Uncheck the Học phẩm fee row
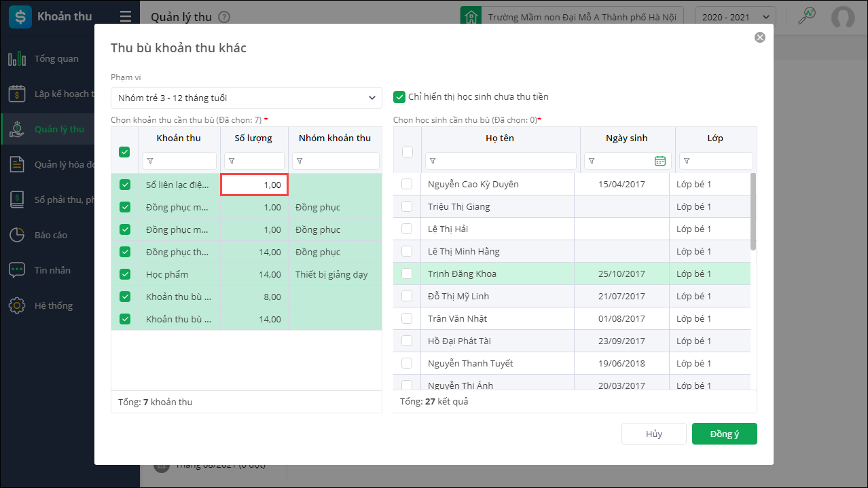 click(x=125, y=274)
